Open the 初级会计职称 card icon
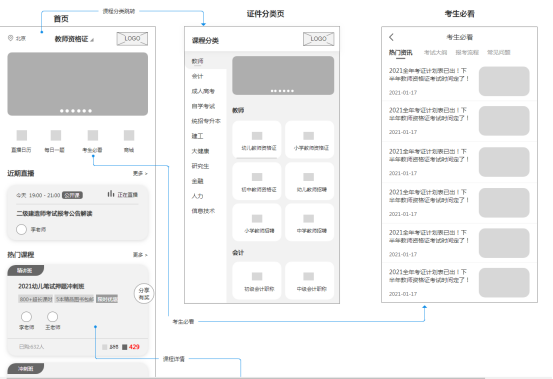The width and height of the screenshot is (553, 379). [257, 276]
